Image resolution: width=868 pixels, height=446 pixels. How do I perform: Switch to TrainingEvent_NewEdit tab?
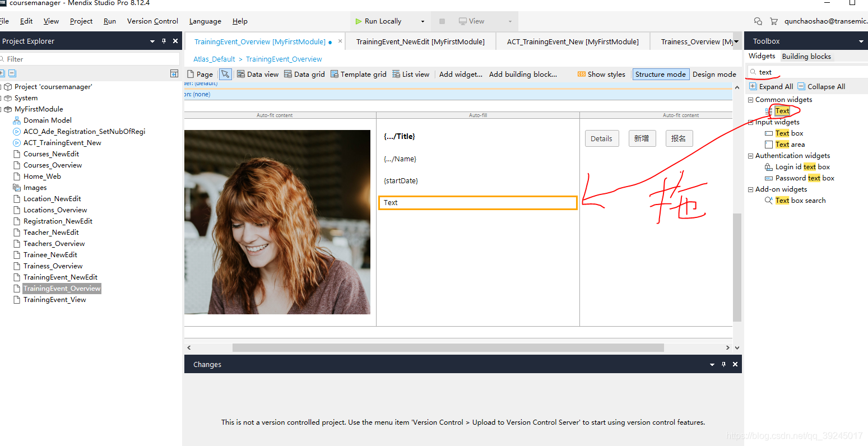coord(420,41)
